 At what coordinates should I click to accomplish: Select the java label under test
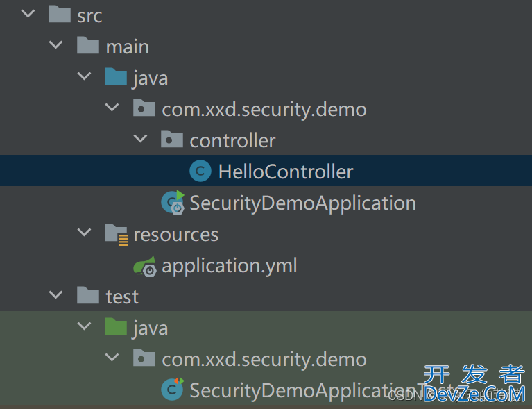pyautogui.click(x=151, y=329)
